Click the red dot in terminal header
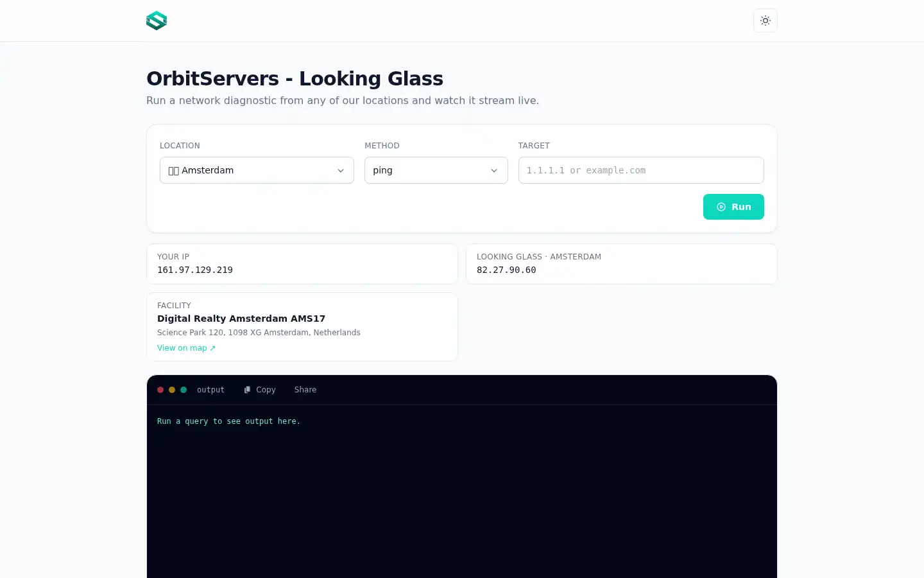This screenshot has height=578, width=924. [160, 390]
